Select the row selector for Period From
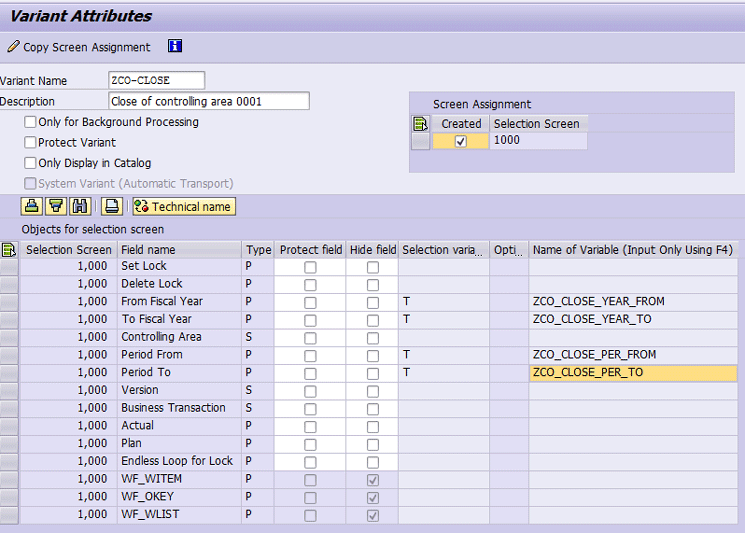 (9, 355)
